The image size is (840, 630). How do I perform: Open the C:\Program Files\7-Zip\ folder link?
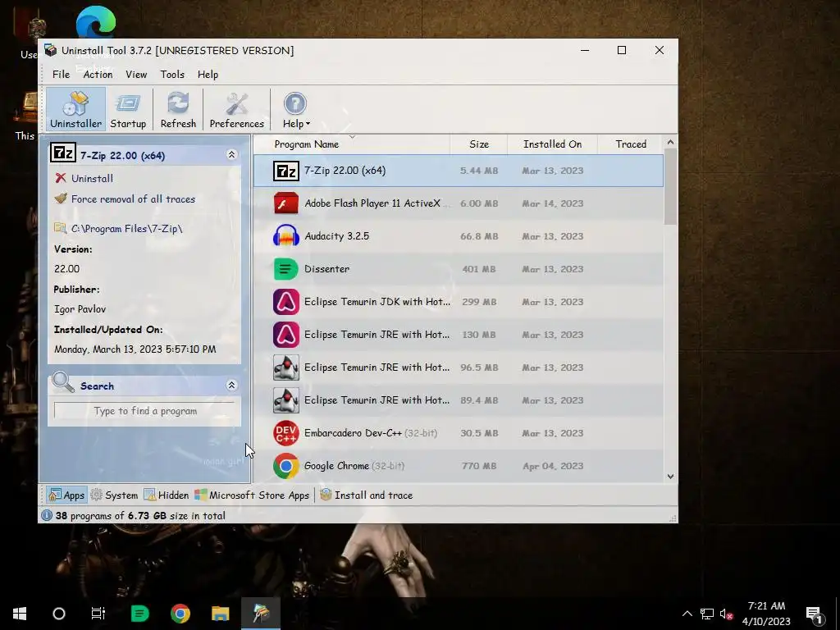tap(126, 229)
